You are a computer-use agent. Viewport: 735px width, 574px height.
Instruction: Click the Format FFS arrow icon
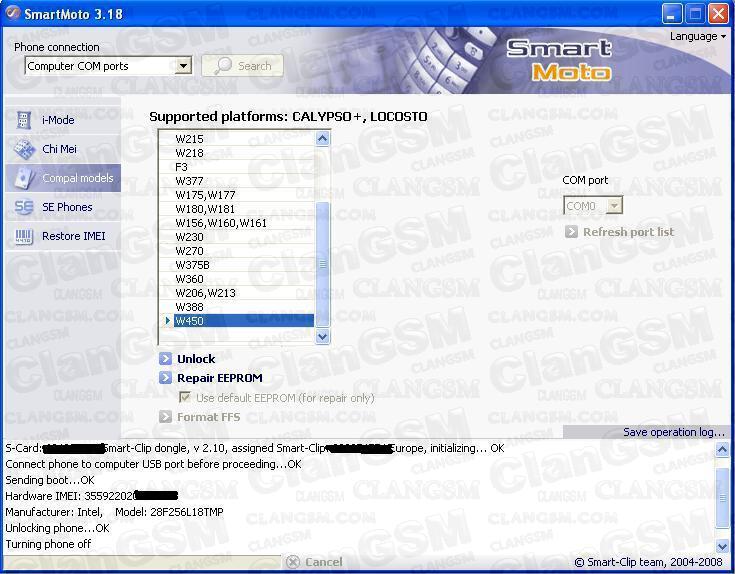pyautogui.click(x=165, y=417)
